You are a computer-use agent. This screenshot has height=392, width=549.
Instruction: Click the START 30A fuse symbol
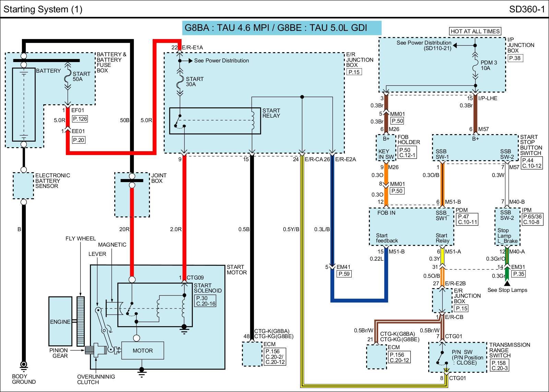(x=180, y=82)
